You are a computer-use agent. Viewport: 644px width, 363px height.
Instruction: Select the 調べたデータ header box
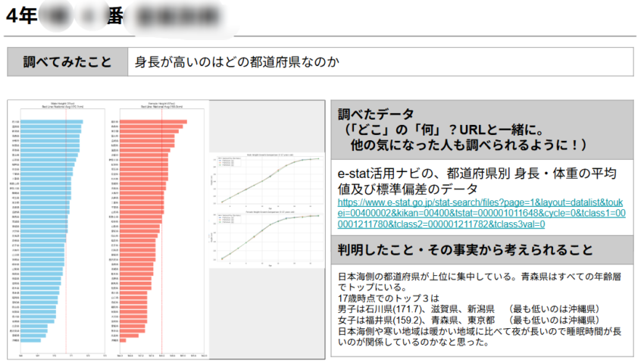point(481,129)
